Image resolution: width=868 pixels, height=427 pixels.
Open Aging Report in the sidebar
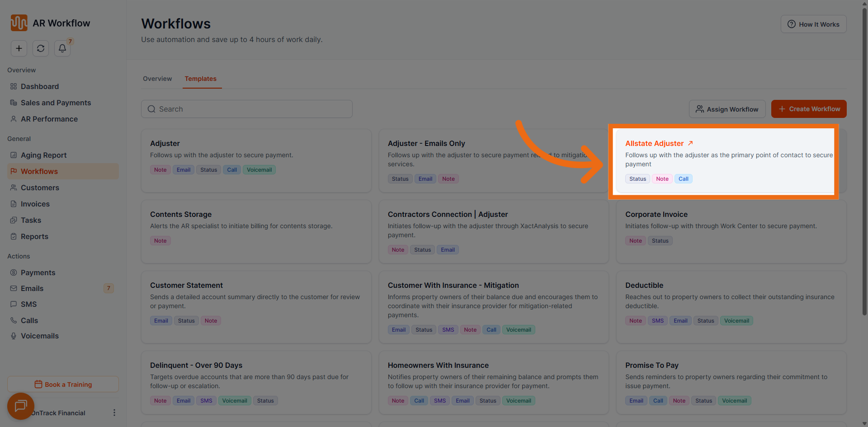coord(43,155)
